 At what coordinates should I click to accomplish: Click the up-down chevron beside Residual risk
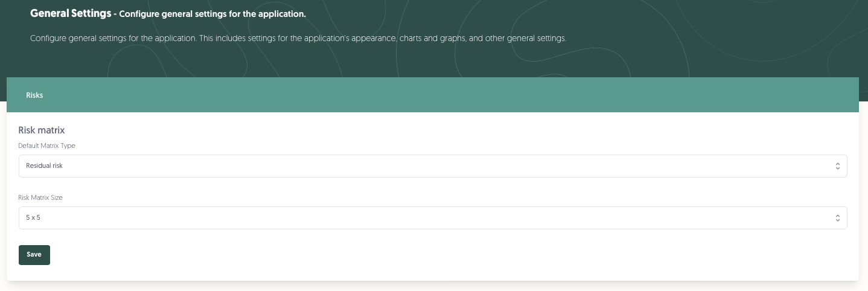(838, 166)
